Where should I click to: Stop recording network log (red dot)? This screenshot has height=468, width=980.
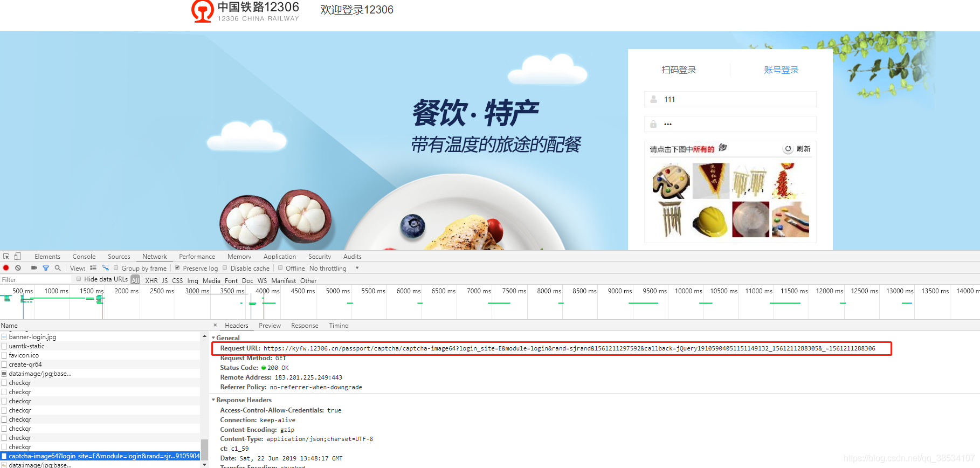tap(6, 268)
